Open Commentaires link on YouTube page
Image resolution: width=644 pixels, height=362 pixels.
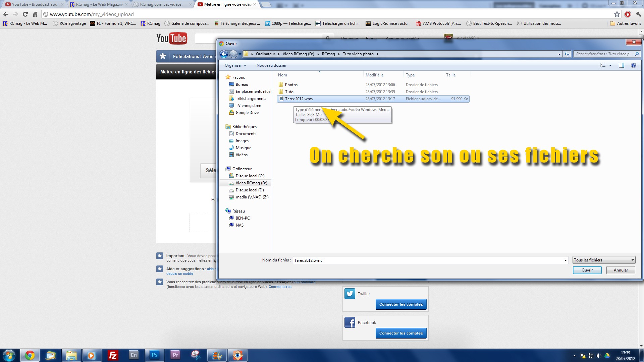[280, 287]
